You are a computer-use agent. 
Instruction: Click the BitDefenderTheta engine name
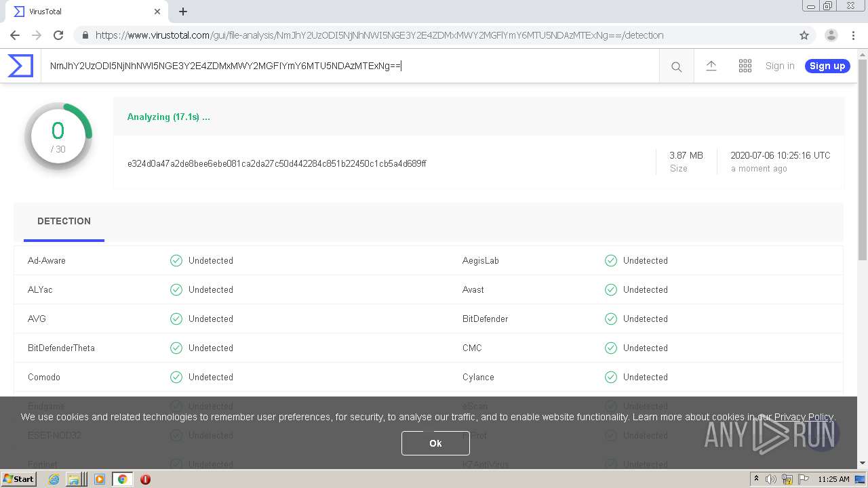(x=61, y=348)
